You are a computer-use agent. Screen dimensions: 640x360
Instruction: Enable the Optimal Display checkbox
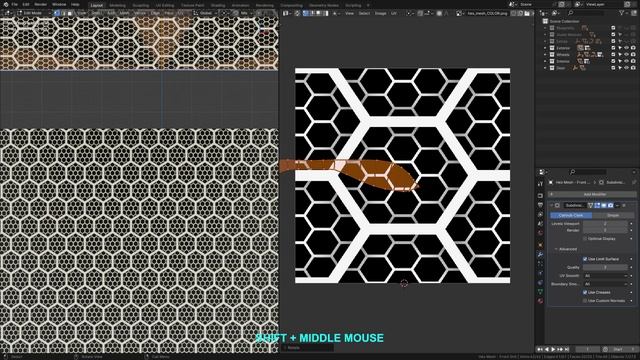pos(585,238)
